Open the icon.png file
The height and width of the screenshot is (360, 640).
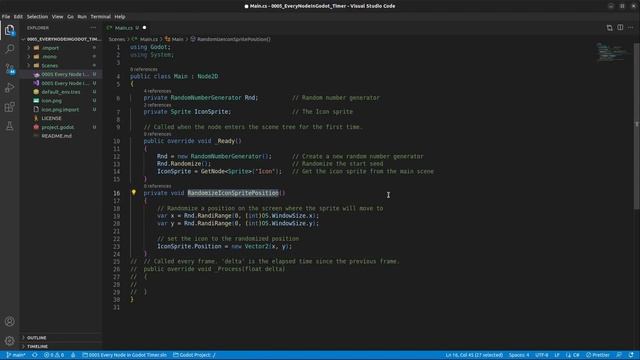coord(61,100)
